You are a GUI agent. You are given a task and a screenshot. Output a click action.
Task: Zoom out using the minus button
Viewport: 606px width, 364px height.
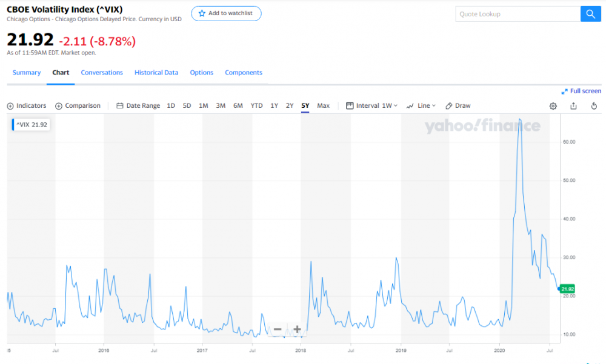click(278, 330)
